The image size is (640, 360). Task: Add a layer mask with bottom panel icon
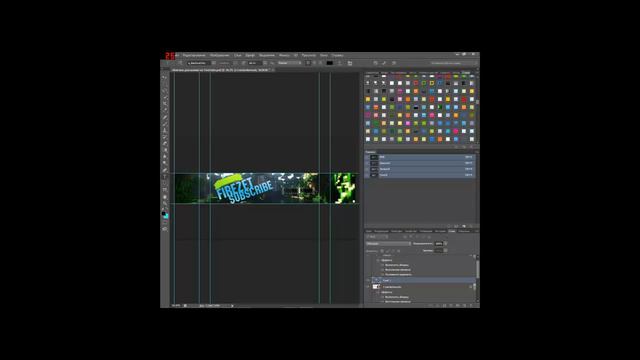point(444,305)
